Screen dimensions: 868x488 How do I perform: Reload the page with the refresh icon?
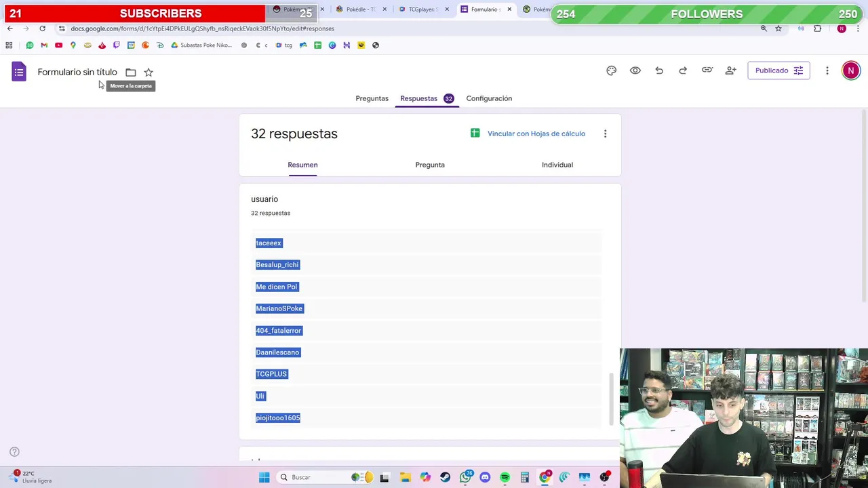click(x=42, y=28)
